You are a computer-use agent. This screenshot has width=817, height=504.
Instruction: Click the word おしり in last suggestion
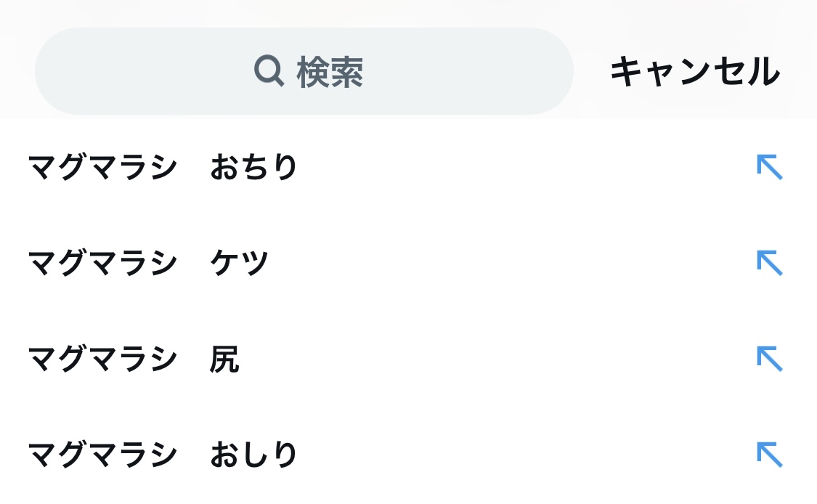pyautogui.click(x=253, y=455)
